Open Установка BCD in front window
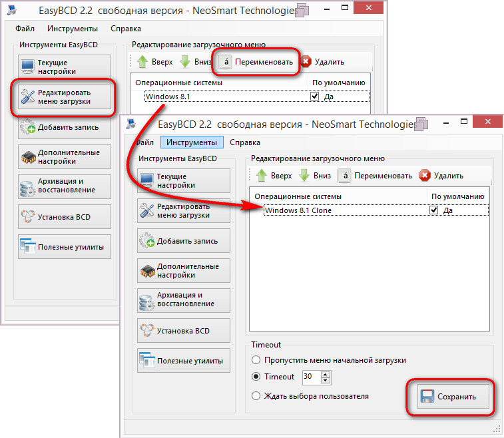This screenshot has height=438, width=504. tap(184, 330)
